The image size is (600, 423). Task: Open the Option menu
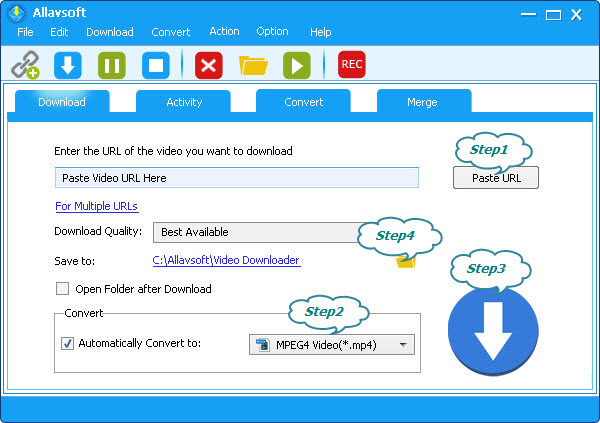[x=272, y=31]
